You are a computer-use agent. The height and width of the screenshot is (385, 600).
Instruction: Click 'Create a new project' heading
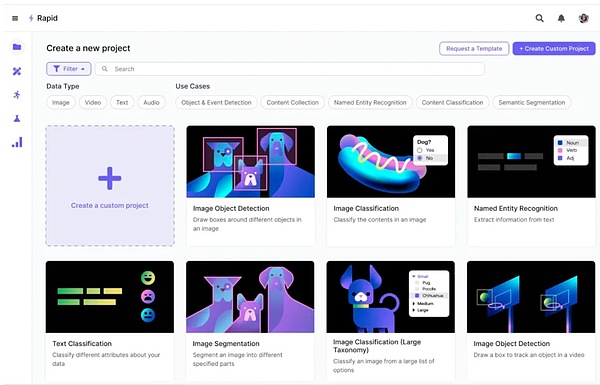click(x=88, y=48)
